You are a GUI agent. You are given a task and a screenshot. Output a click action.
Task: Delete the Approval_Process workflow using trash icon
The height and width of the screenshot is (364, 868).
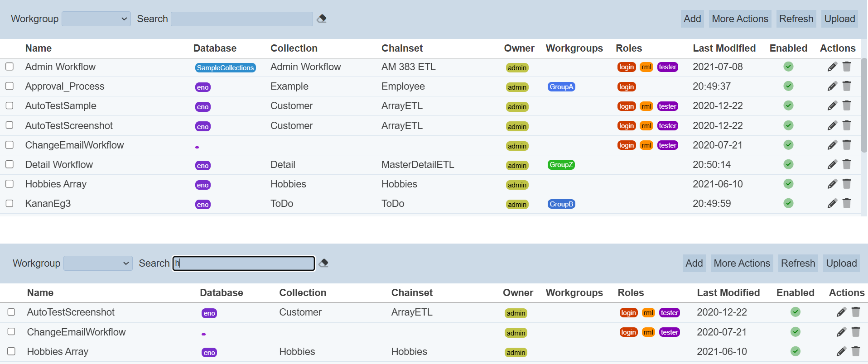point(847,86)
